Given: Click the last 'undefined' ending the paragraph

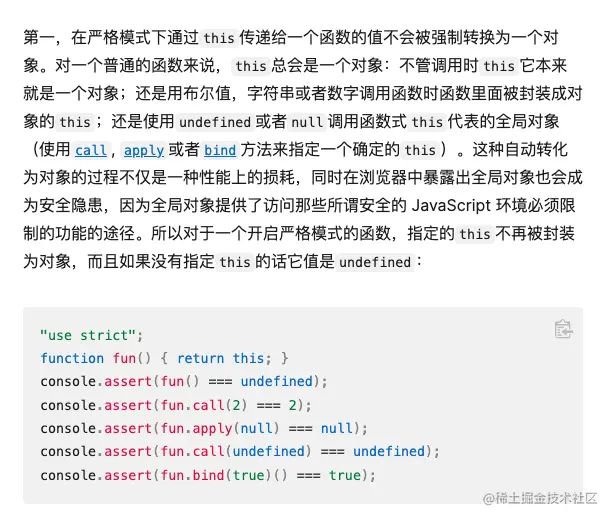Looking at the screenshot, I should click(375, 262).
